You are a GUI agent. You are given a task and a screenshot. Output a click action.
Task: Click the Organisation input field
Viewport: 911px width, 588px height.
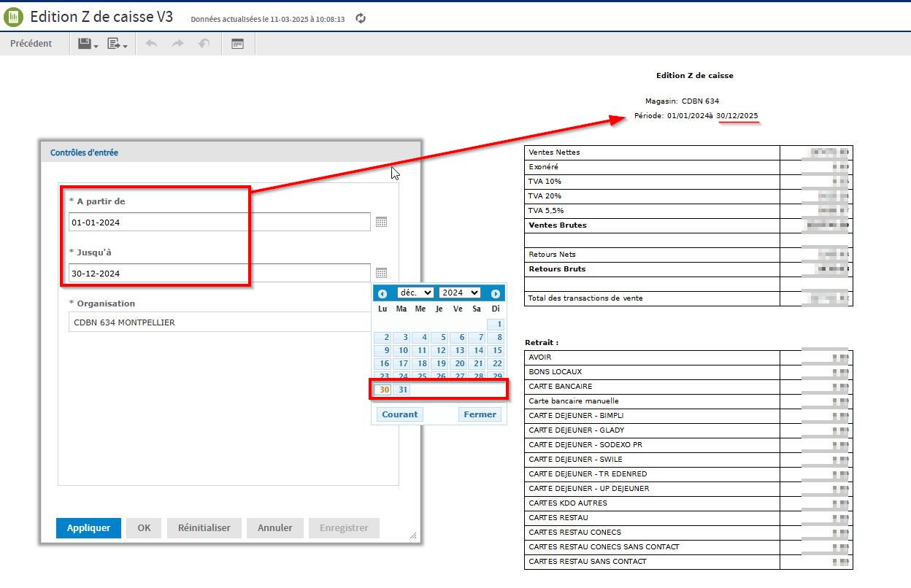coord(219,322)
